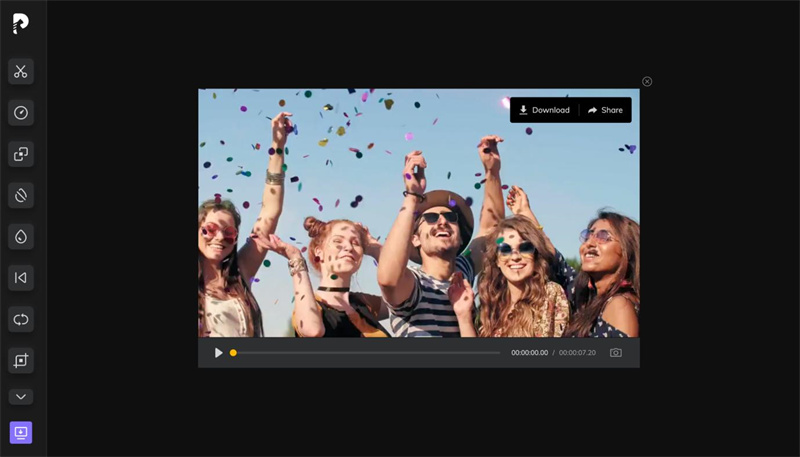This screenshot has width=800, height=457.
Task: Click the app logo in the sidebar
Action: (20, 23)
